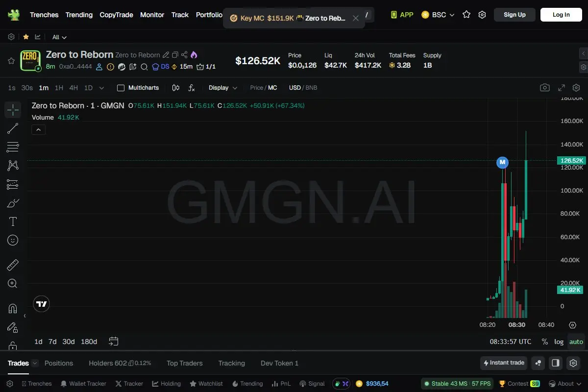Open CopyTrade from the top menu
Image resolution: width=588 pixels, height=392 pixels.
[116, 15]
